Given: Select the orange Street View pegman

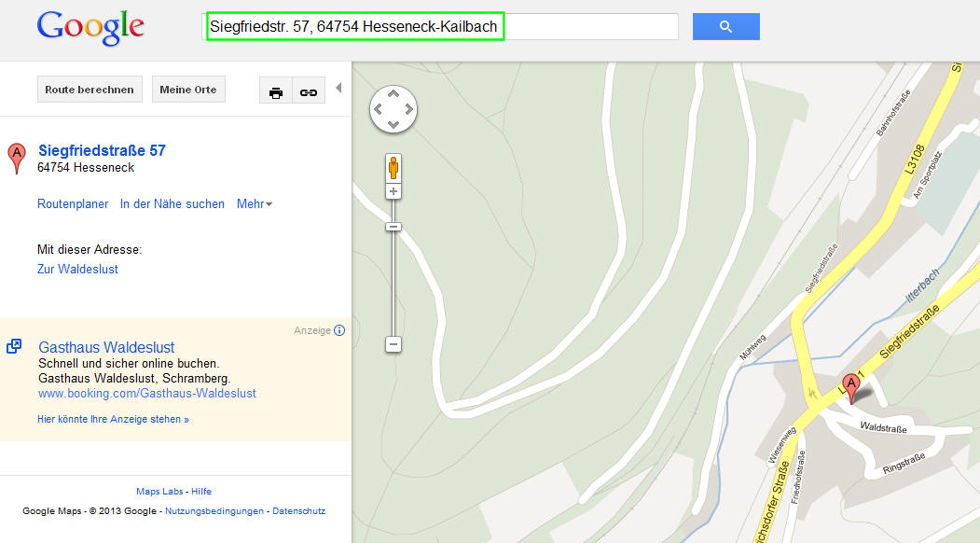Looking at the screenshot, I should tap(393, 168).
